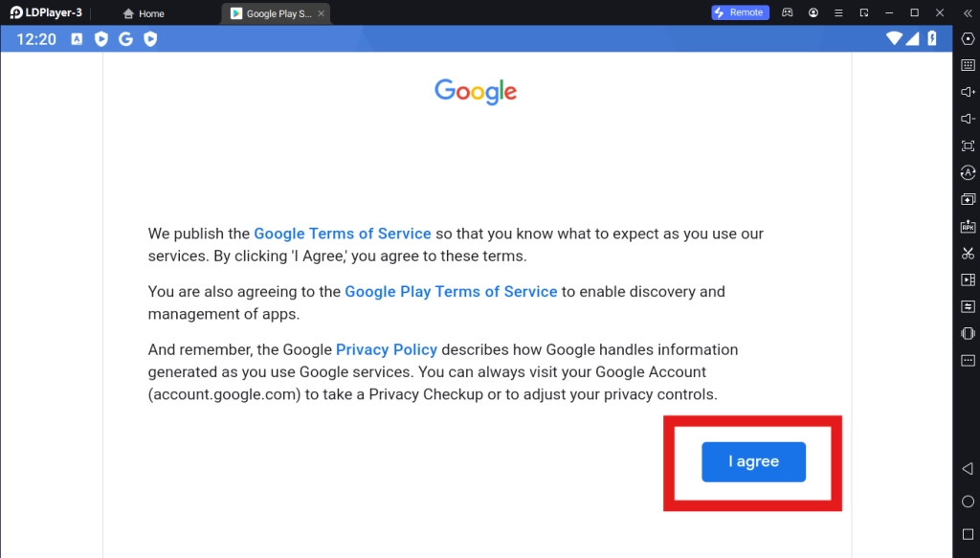Click the 'I agree' button
980x558 pixels.
[x=753, y=461]
